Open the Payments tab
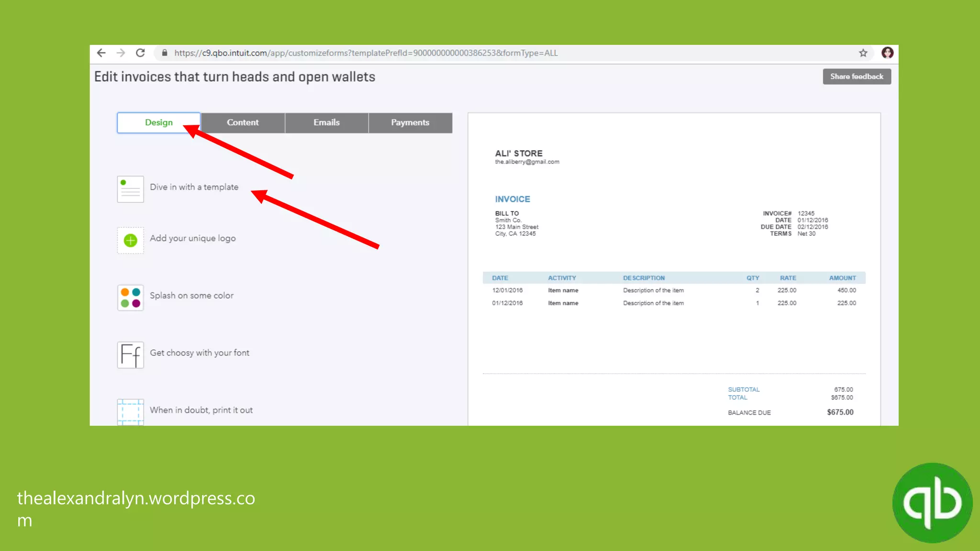 410,122
